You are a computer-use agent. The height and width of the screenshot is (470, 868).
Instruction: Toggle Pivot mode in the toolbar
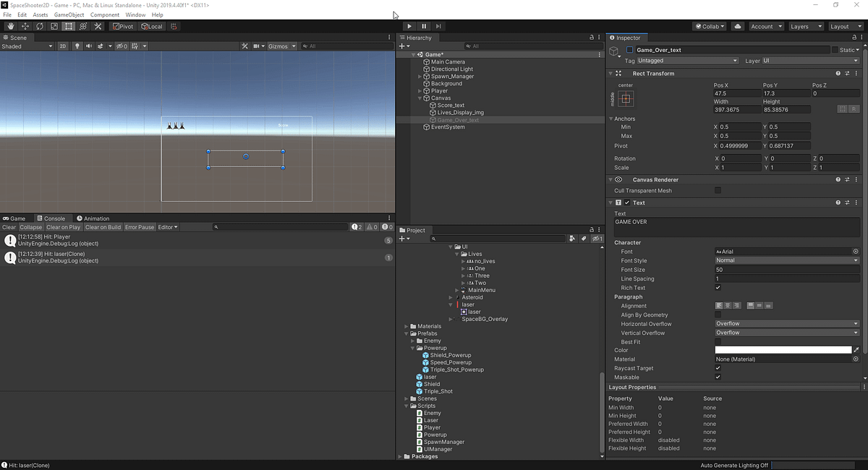point(123,26)
